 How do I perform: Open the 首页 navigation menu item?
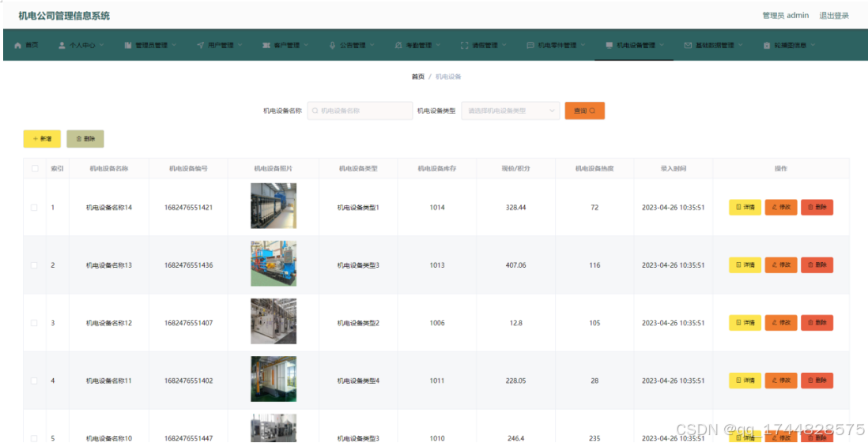coord(27,45)
